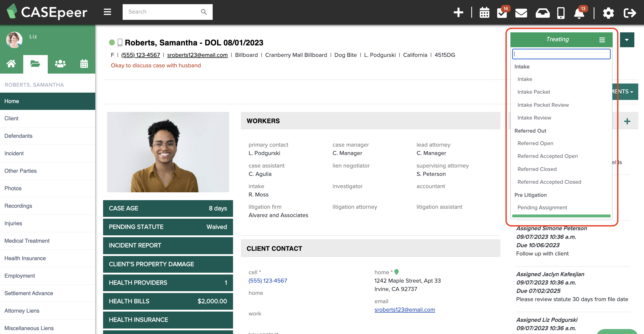Open Attorney Liens sidebar item
The image size is (644, 334).
point(47,311)
